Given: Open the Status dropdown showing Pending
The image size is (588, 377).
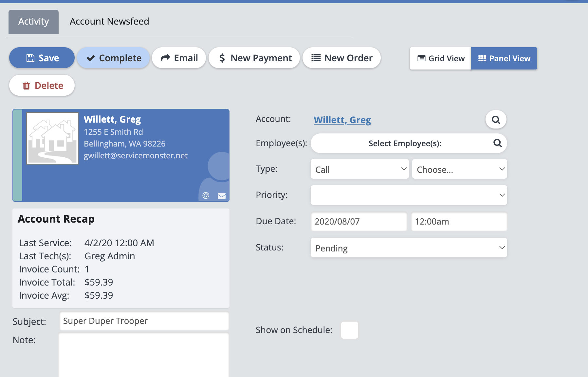Looking at the screenshot, I should point(409,248).
